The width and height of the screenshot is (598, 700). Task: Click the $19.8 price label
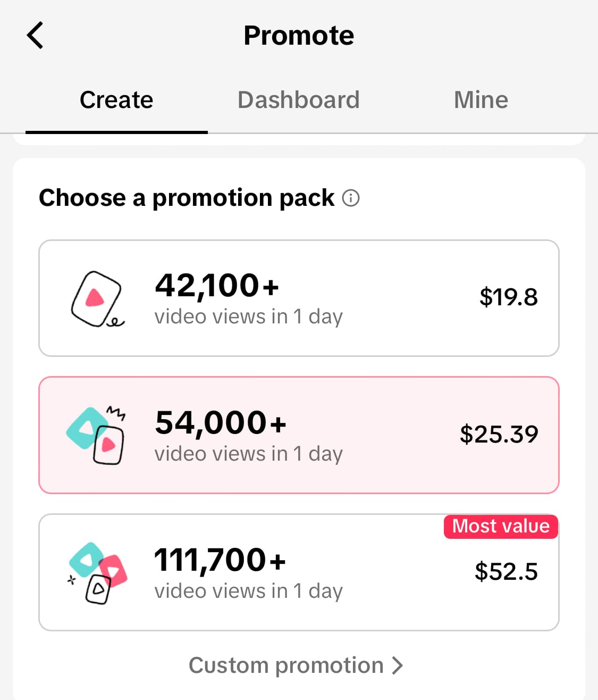[x=508, y=297]
